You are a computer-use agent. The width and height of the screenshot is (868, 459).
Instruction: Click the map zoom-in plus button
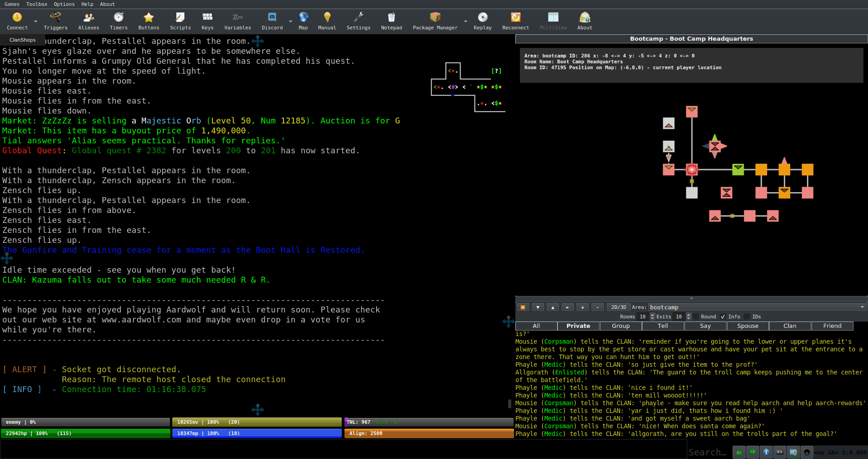[582, 307]
